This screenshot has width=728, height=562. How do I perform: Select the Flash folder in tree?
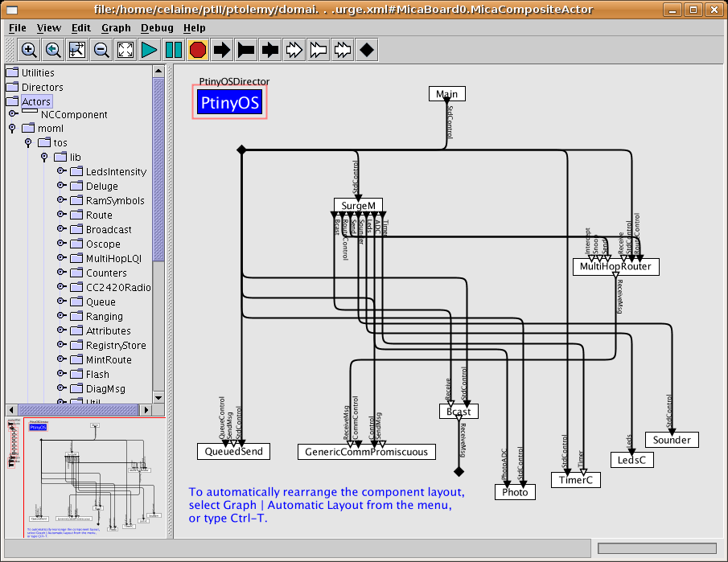tap(89, 374)
